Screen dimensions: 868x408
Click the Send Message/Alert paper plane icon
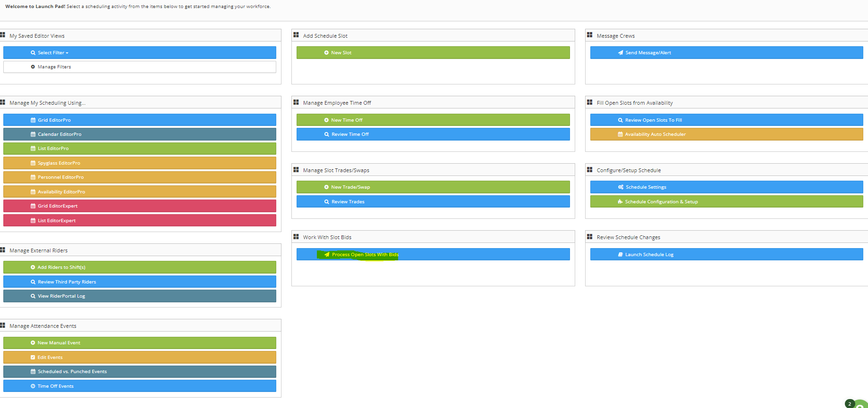621,53
